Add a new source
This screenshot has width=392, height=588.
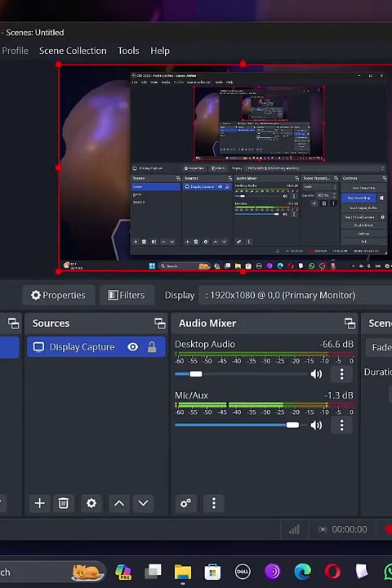tap(39, 503)
